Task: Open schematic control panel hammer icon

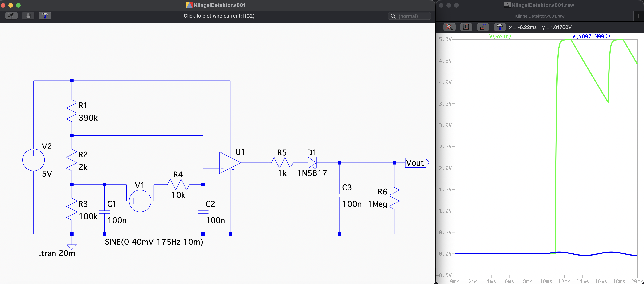Action: point(45,16)
